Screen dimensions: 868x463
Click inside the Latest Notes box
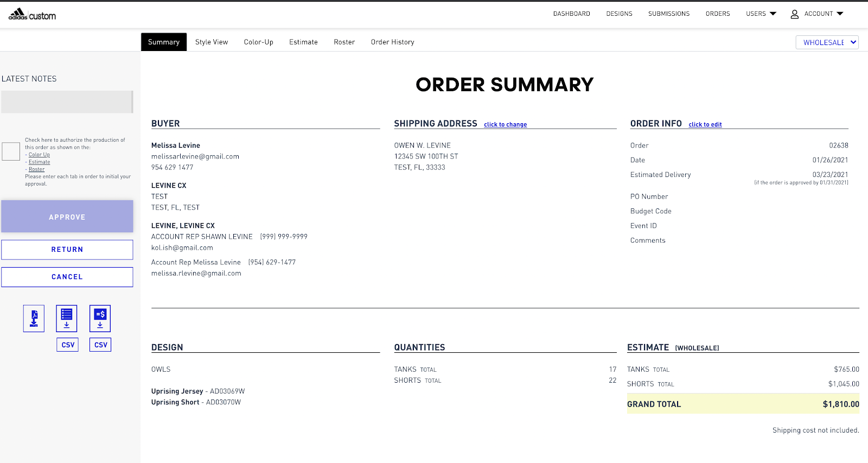click(67, 102)
